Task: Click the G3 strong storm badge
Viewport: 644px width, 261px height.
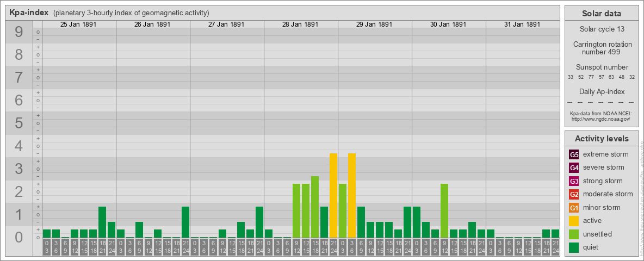Action: pyautogui.click(x=574, y=181)
